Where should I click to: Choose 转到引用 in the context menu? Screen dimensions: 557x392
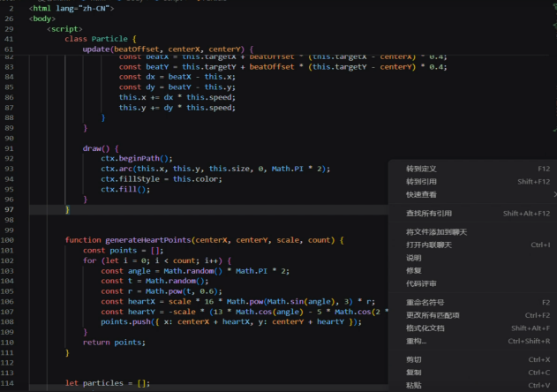473,182
